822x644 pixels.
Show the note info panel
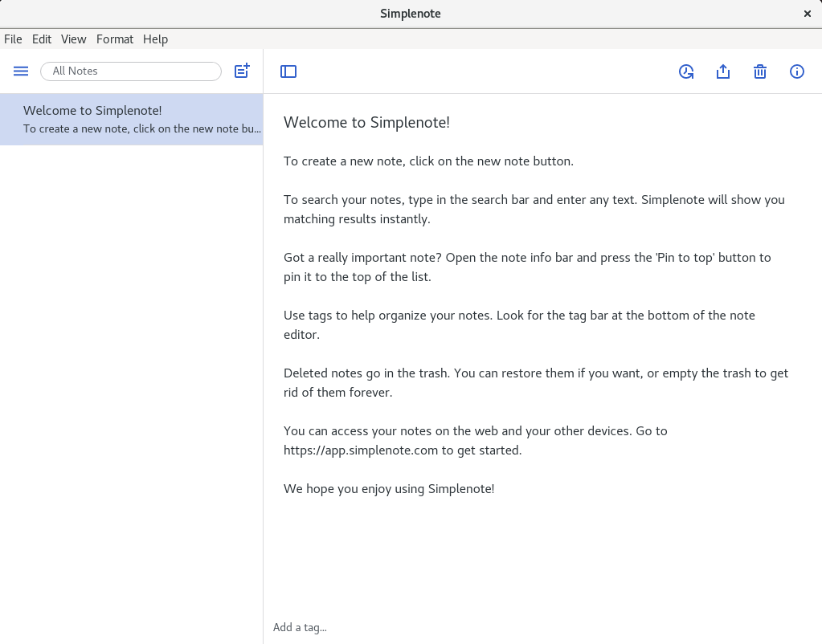point(797,71)
